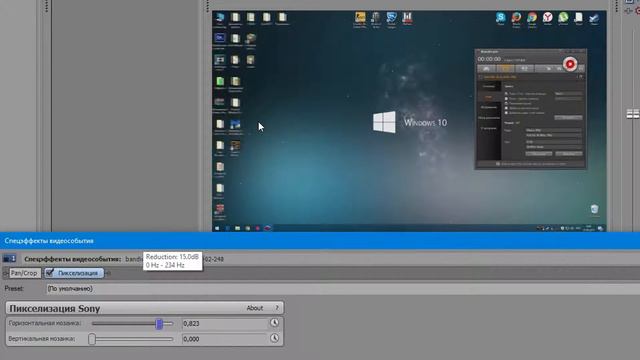Click the animate clock icon for Вертикальная мозаика
The image size is (640, 360).
tap(274, 338)
